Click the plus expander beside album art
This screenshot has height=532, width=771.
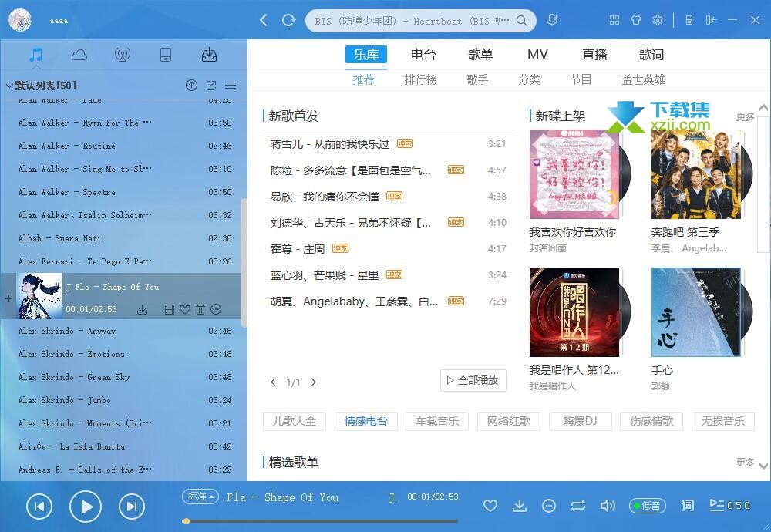click(8, 298)
